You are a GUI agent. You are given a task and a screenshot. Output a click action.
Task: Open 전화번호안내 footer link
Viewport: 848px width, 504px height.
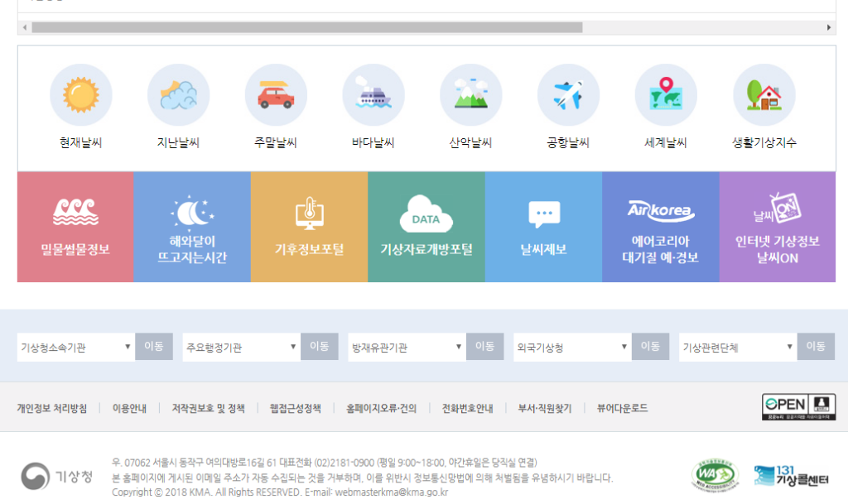coord(467,408)
